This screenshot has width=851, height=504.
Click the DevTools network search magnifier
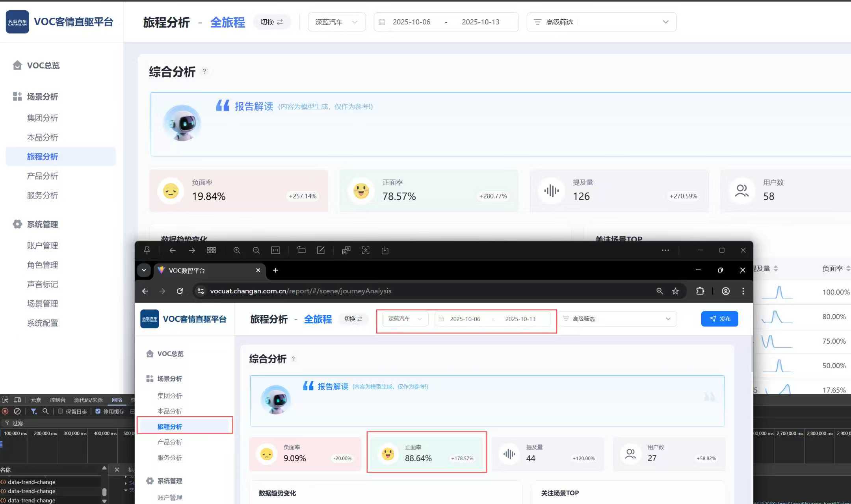pyautogui.click(x=46, y=411)
